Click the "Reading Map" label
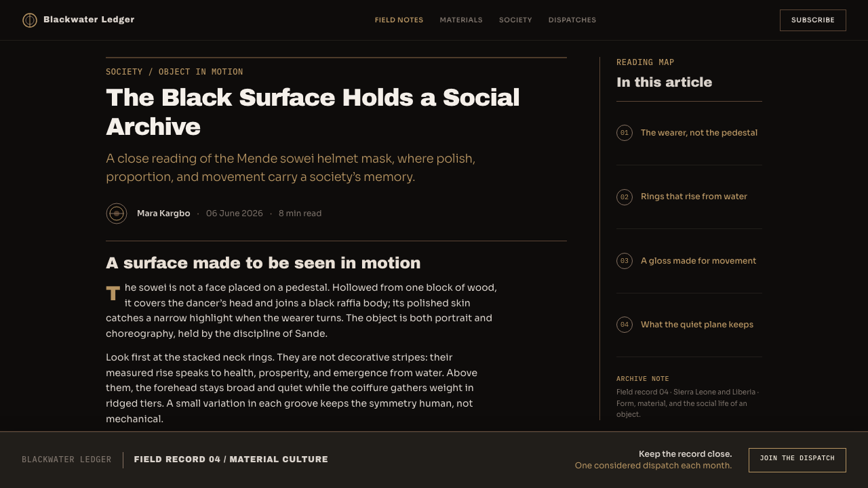The width and height of the screenshot is (868, 488). [x=646, y=62]
